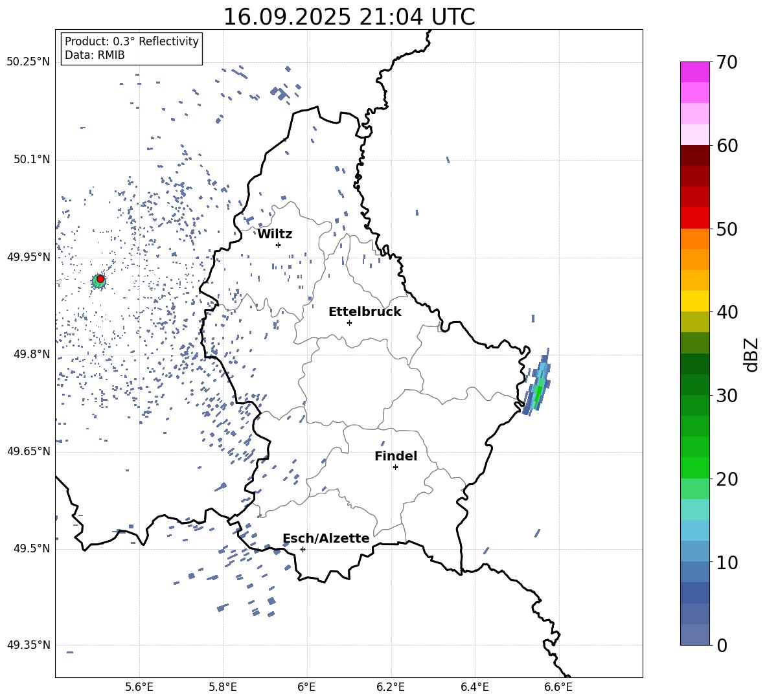Click the 49.5°N latitude label

[x=32, y=548]
